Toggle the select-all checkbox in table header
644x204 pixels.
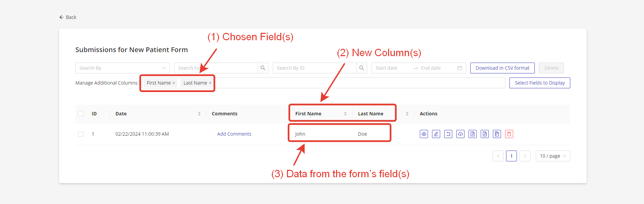pyautogui.click(x=81, y=114)
